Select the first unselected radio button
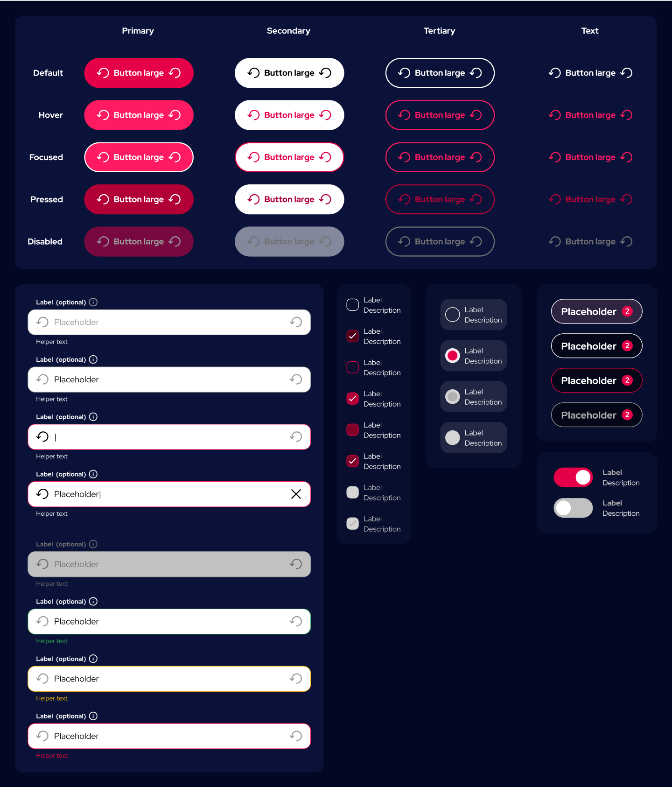The width and height of the screenshot is (672, 787). click(x=453, y=315)
